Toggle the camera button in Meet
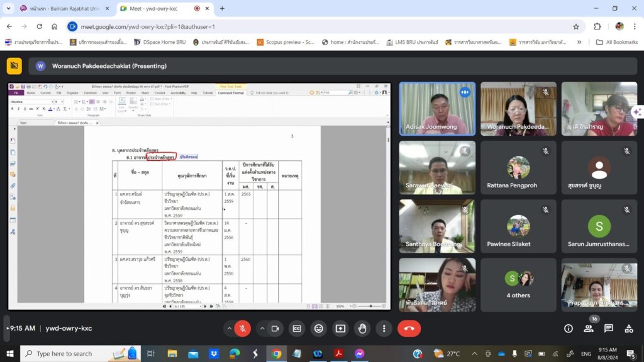 [275, 328]
